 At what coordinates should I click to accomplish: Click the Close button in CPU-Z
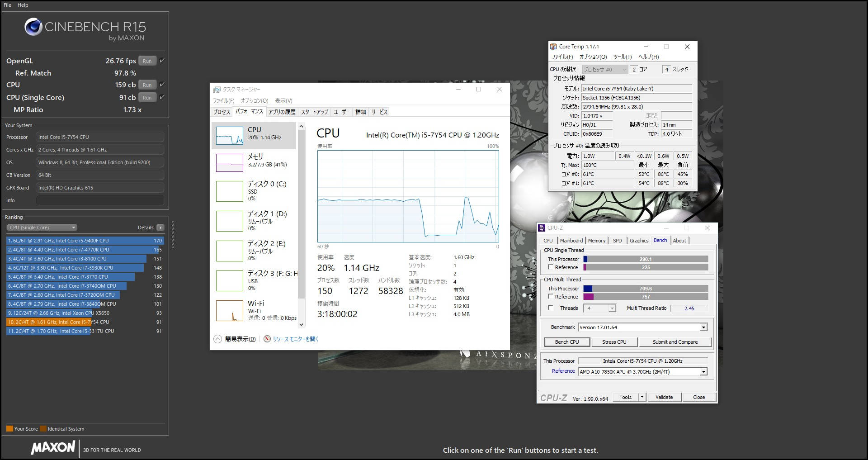click(x=699, y=397)
